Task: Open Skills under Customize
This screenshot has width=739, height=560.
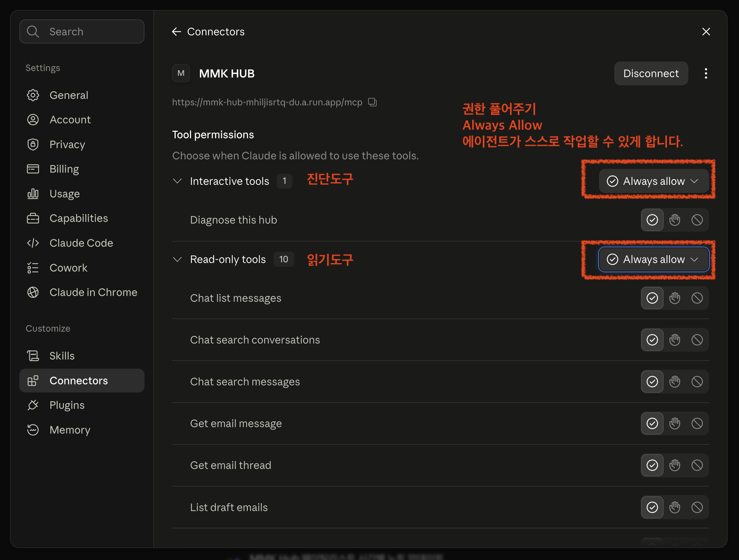Action: click(x=82, y=356)
